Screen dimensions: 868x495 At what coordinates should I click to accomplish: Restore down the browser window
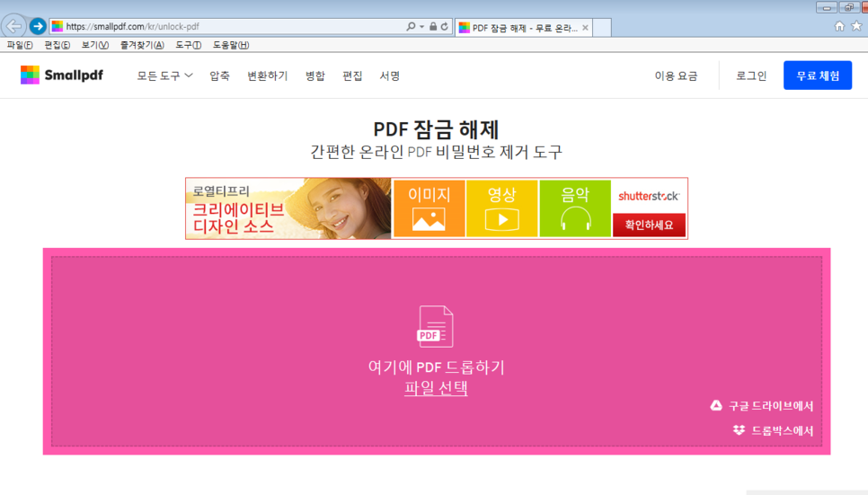[848, 7]
